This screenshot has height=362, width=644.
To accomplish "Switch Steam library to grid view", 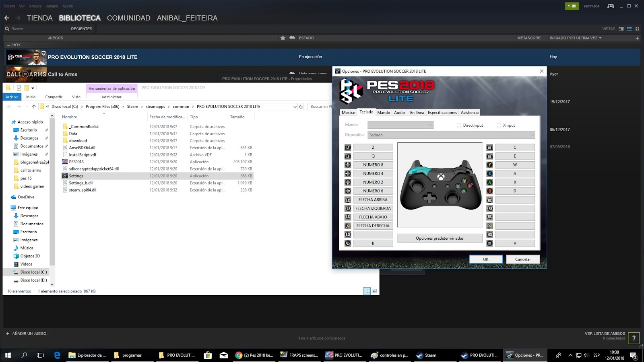I will (x=637, y=29).
